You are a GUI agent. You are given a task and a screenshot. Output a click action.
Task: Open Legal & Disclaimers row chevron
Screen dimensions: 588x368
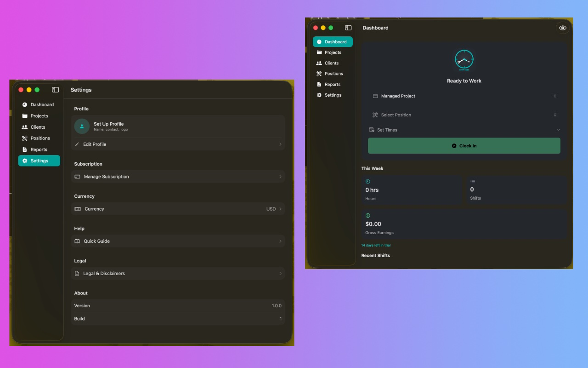280,273
